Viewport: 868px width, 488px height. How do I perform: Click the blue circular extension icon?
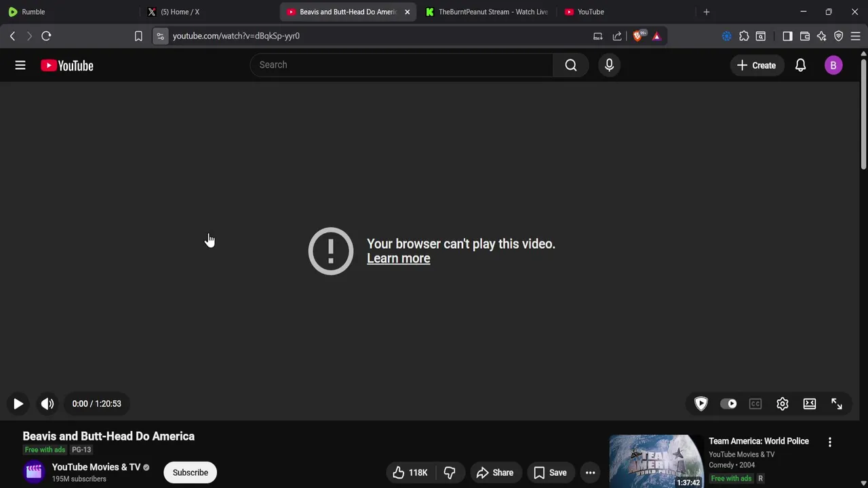click(x=727, y=36)
